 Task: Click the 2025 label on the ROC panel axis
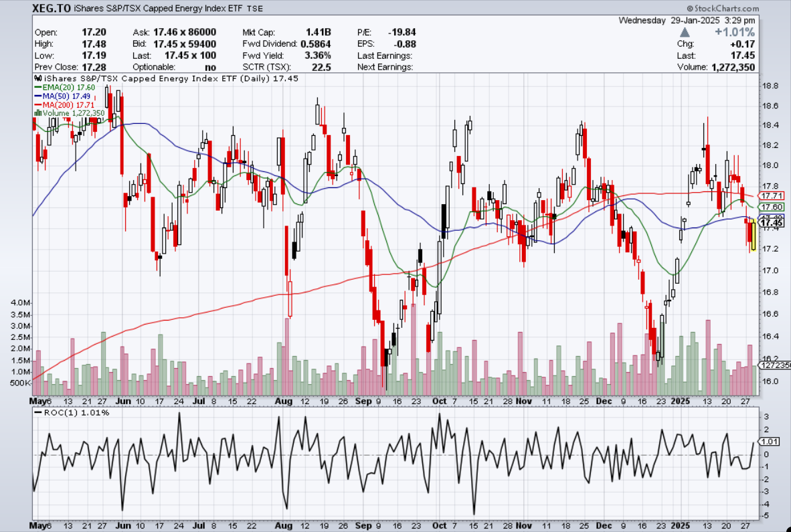pos(681,526)
